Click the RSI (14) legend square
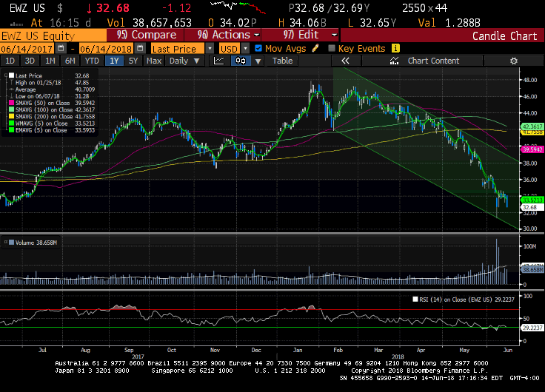Image resolution: width=545 pixels, height=392 pixels. point(415,300)
